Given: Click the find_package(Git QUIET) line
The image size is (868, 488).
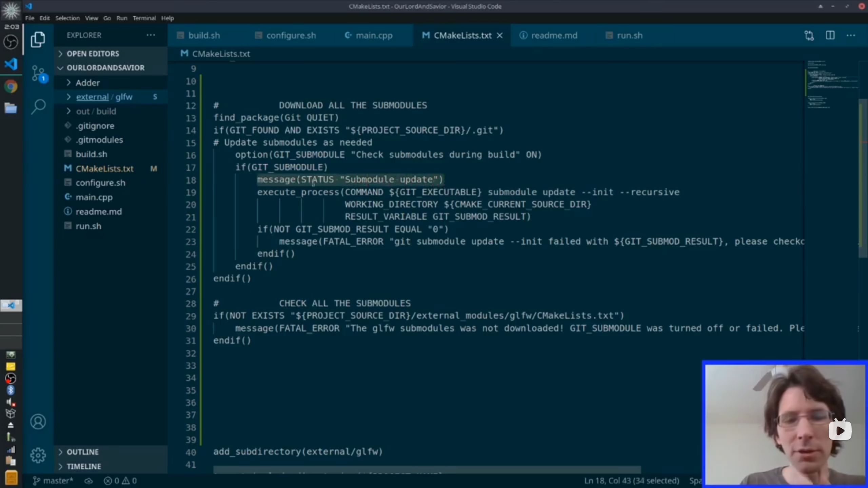Looking at the screenshot, I should 276,118.
